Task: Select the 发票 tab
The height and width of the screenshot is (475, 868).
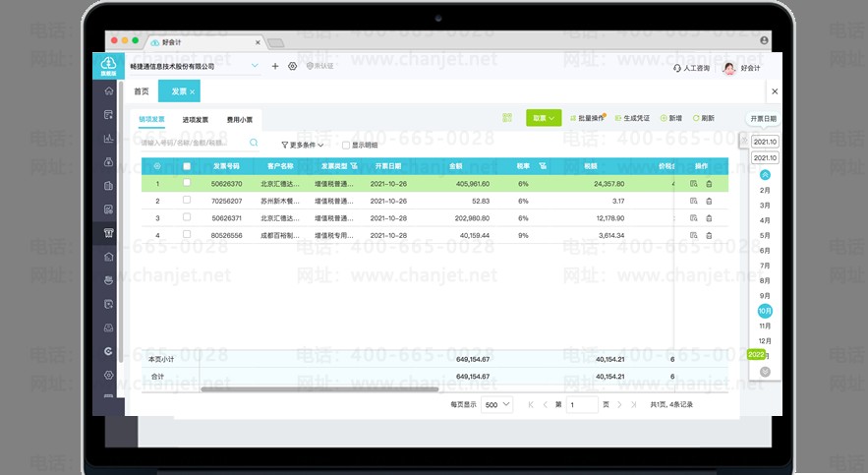Action: click(x=179, y=91)
